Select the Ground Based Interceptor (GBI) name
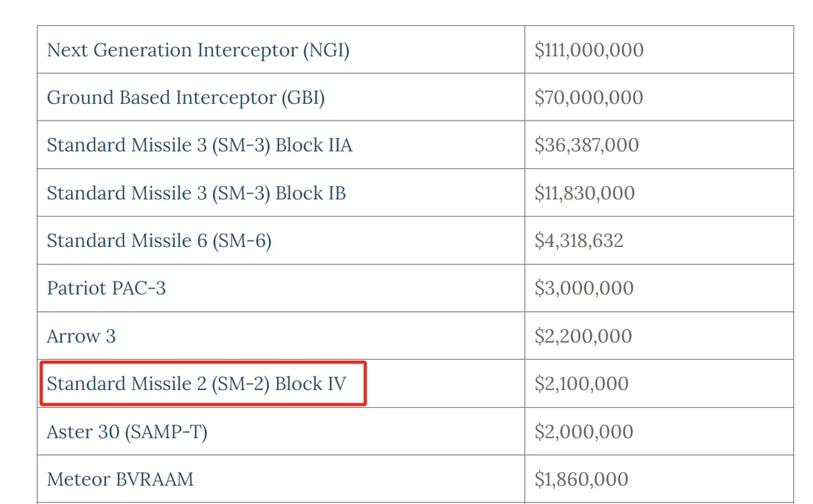Screen dimensions: 813x504 [x=186, y=97]
